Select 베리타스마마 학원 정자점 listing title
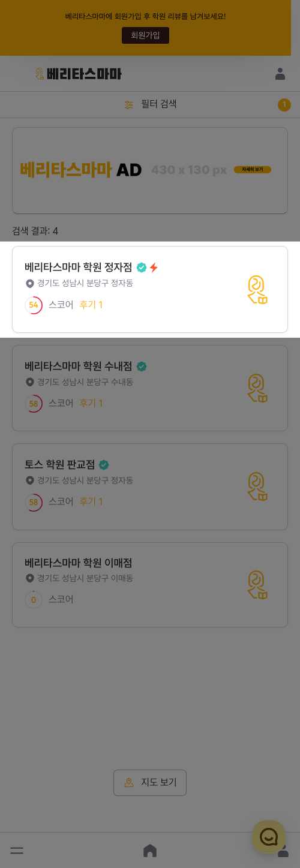 [x=78, y=267]
